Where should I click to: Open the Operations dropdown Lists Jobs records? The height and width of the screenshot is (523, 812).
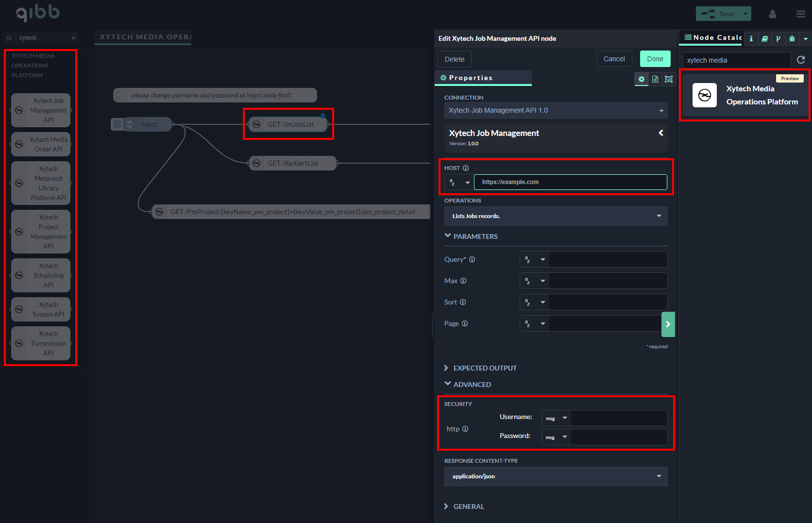556,216
